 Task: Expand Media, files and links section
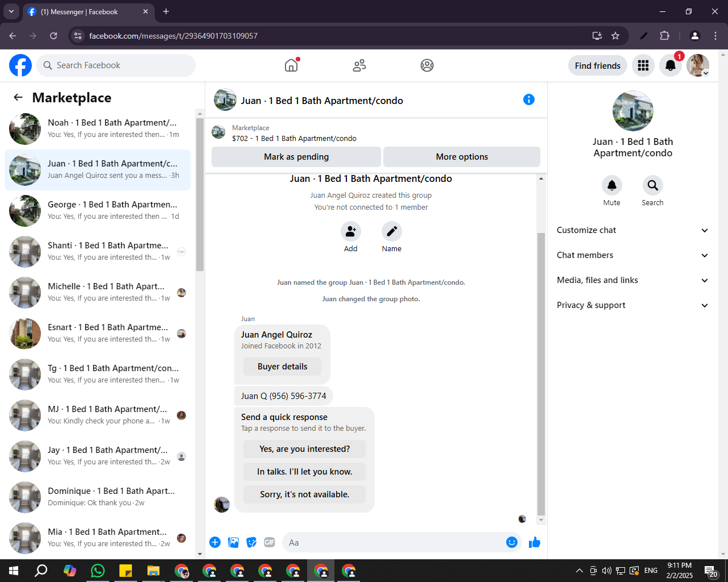tap(632, 280)
